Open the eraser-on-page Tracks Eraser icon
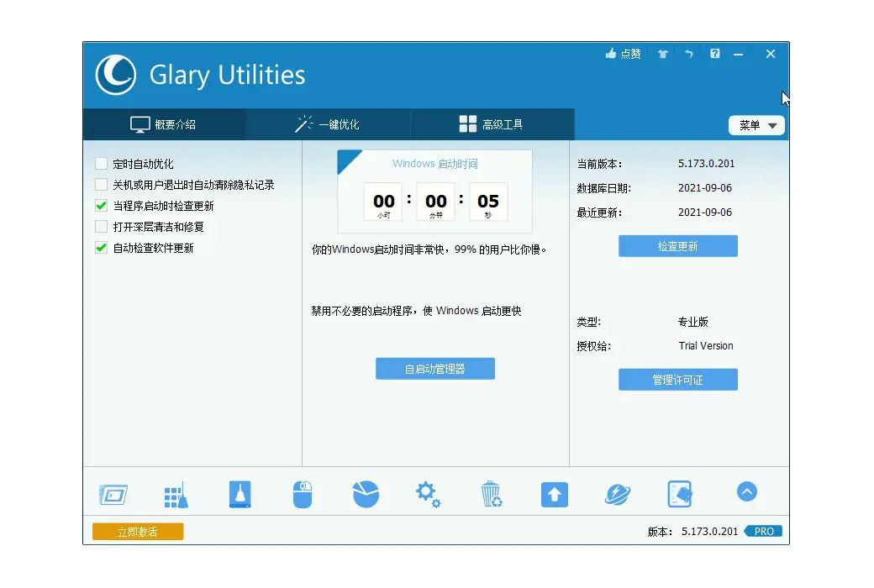This screenshot has height=588, width=874. [x=680, y=495]
